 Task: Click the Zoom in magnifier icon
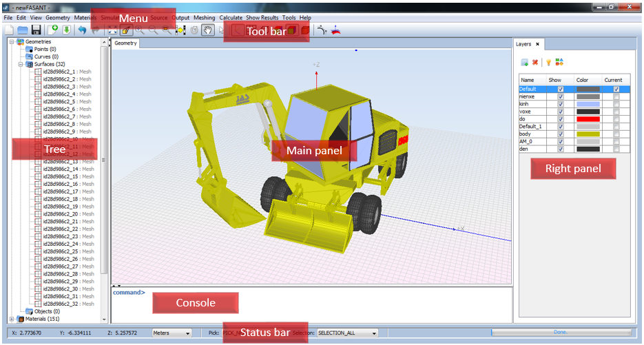pos(140,30)
